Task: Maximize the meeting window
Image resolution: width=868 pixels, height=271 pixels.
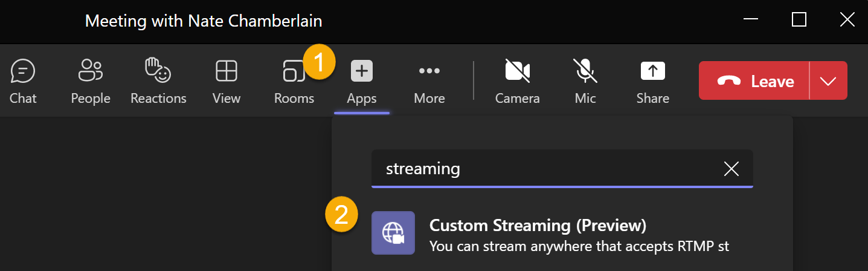Action: pyautogui.click(x=799, y=20)
